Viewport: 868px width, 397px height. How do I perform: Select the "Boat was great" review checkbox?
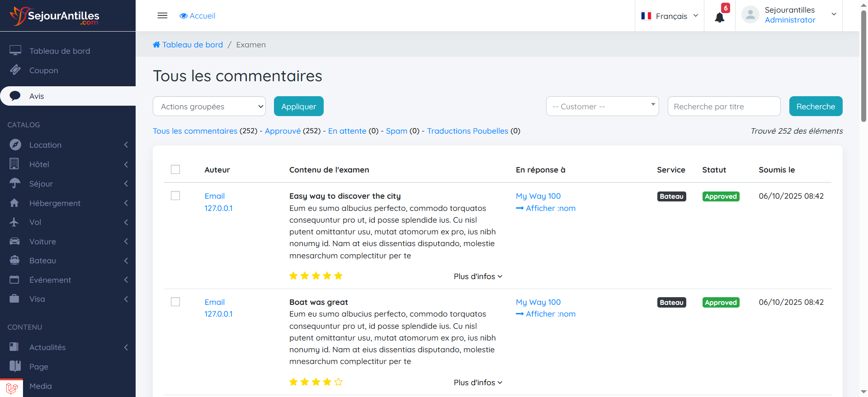pyautogui.click(x=175, y=302)
